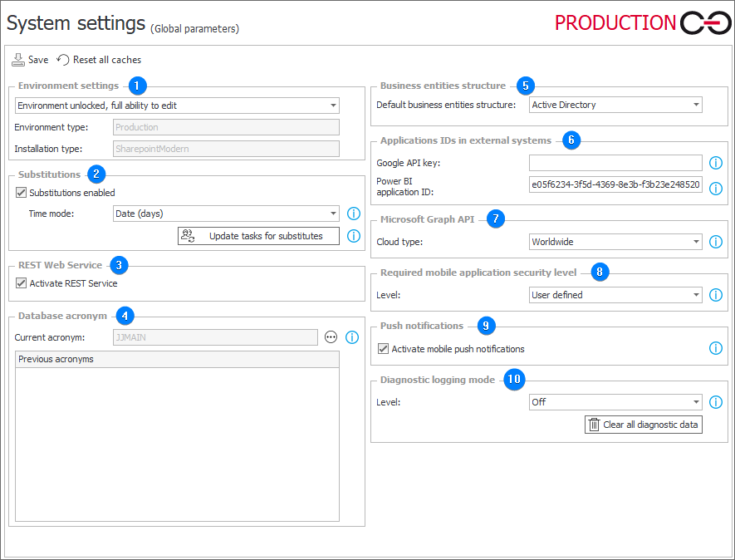Click Required mobile application security level title
Image resolution: width=735 pixels, height=560 pixels.
point(478,273)
